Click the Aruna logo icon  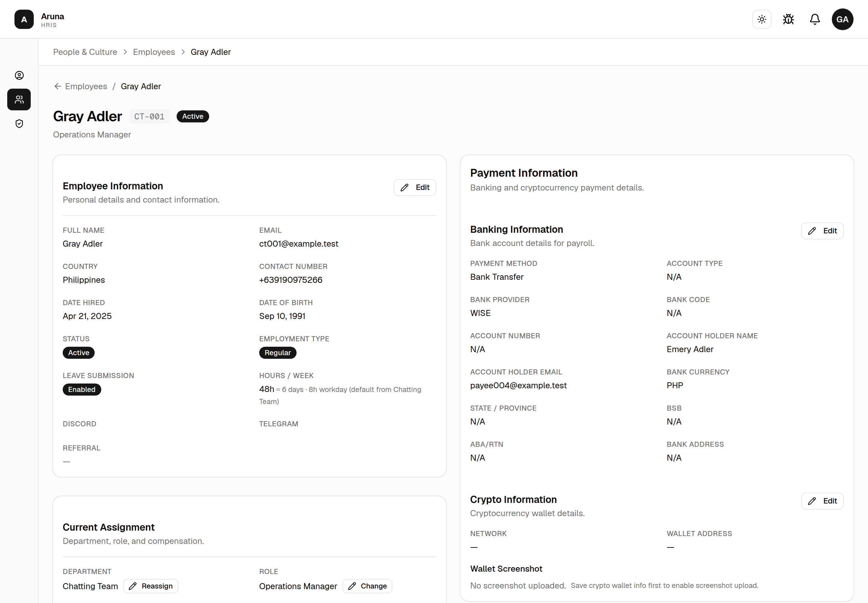pyautogui.click(x=24, y=19)
